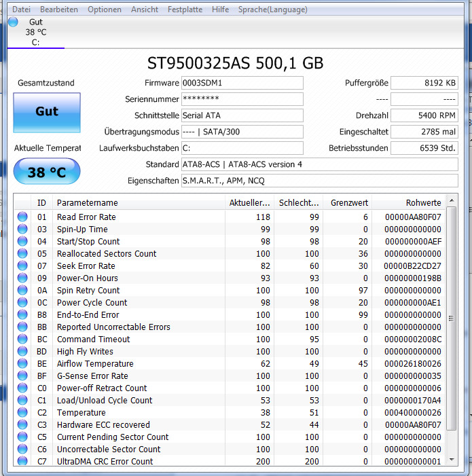Select the C: drive tab with Gut status

point(36,32)
